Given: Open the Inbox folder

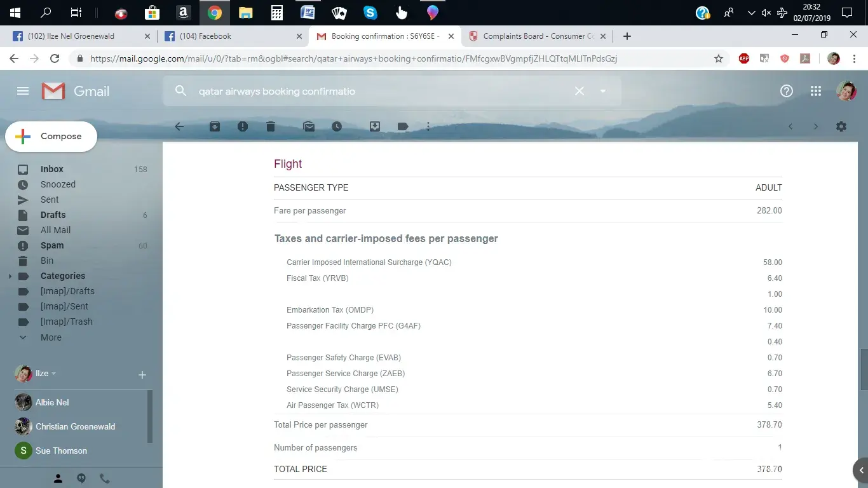Looking at the screenshot, I should point(52,169).
